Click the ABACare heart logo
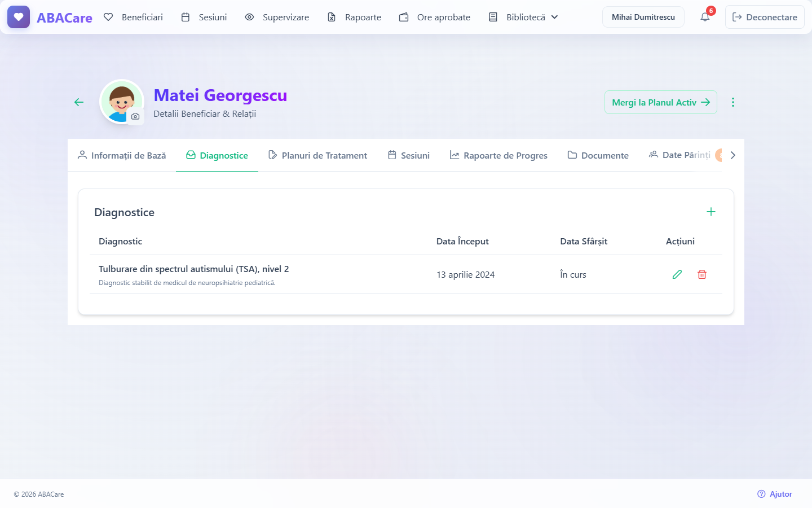The image size is (812, 508). [x=19, y=17]
